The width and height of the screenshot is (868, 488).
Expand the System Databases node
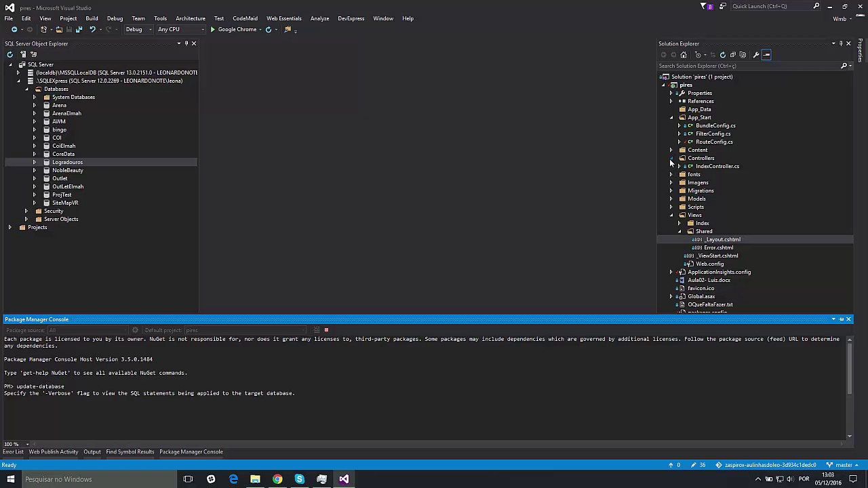click(35, 98)
